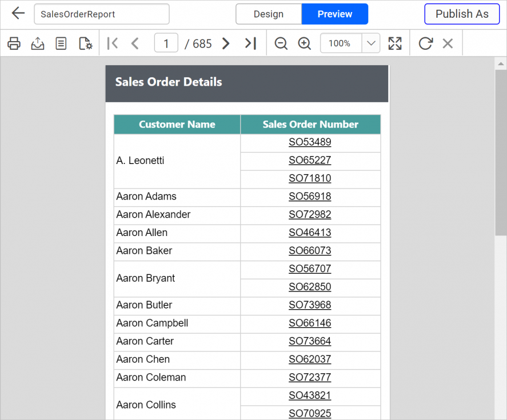Image resolution: width=507 pixels, height=420 pixels.
Task: Open sales order SO53489 link
Action: pos(310,142)
